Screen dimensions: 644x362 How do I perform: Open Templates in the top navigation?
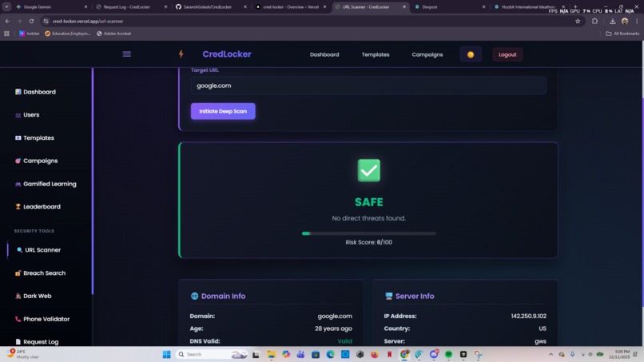pyautogui.click(x=376, y=54)
